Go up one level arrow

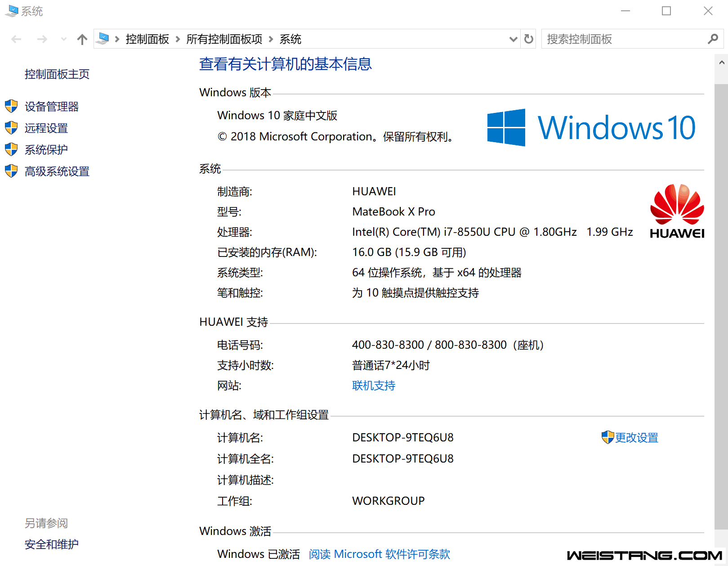coord(82,39)
